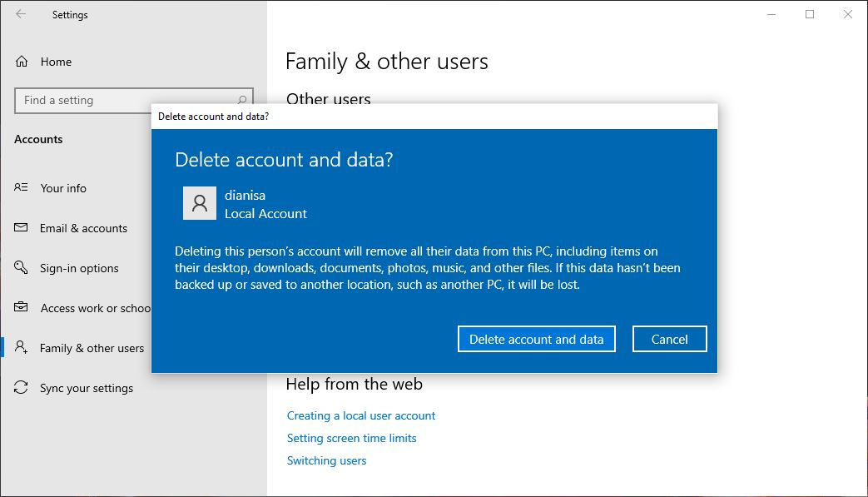This screenshot has height=497, width=868.
Task: Select the Your info sidebar entry
Action: [62, 188]
